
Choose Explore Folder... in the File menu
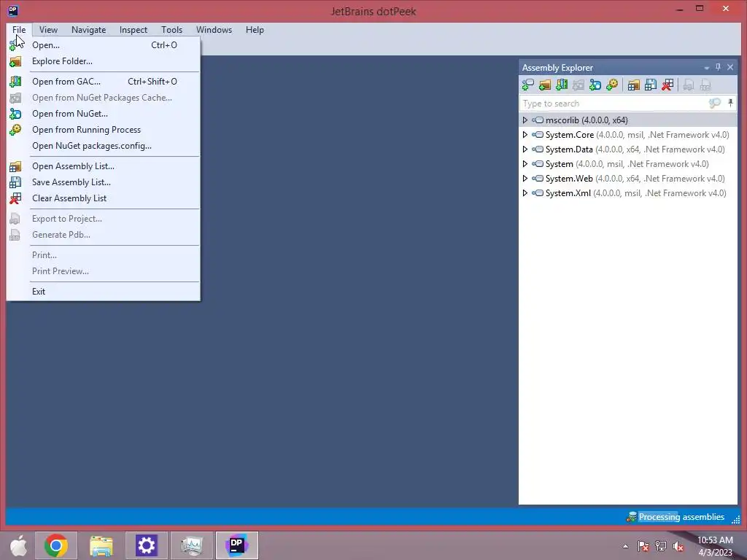pos(104,61)
